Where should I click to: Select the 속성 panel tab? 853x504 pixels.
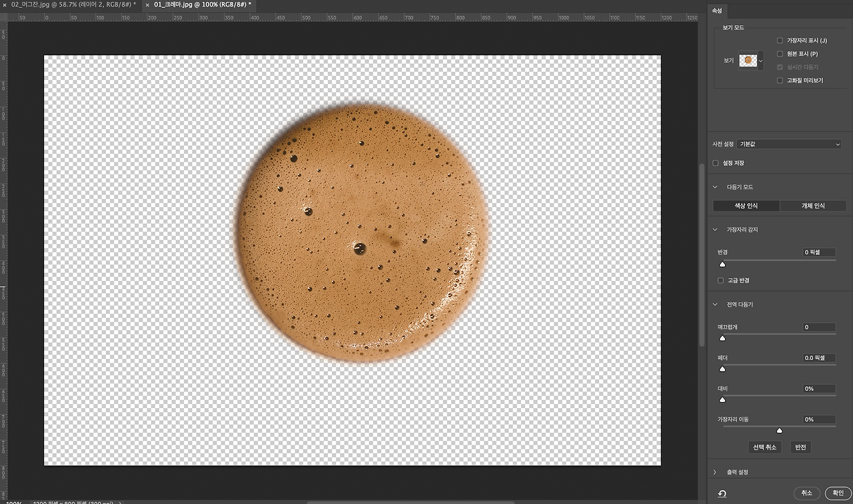click(x=717, y=10)
